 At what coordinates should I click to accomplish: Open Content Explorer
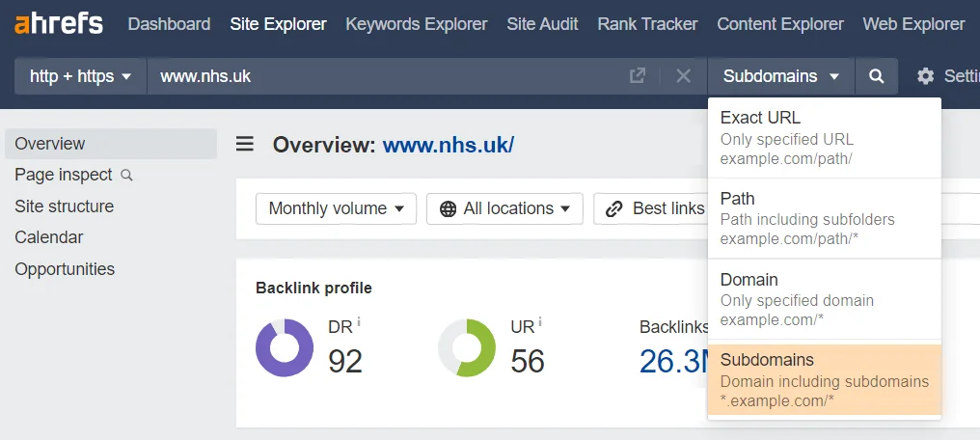tap(780, 24)
